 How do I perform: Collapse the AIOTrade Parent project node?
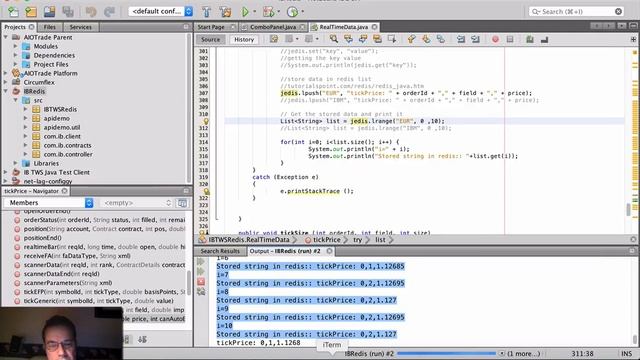[6, 37]
